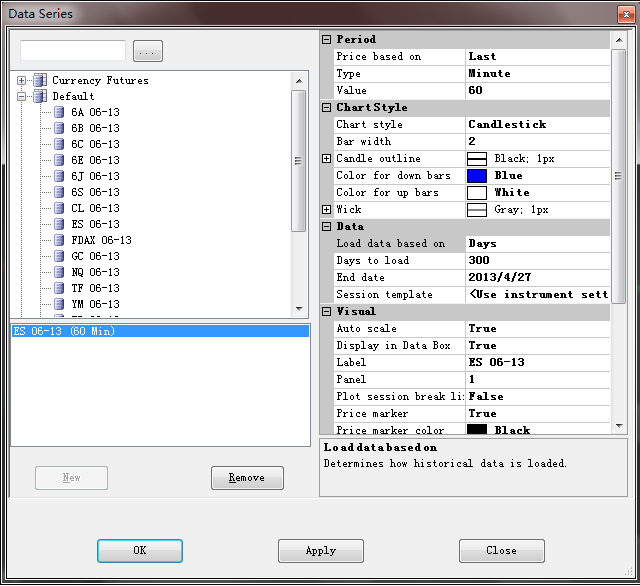This screenshot has height=586, width=640.
Task: Select FDAX 06-13 in the instrument tree
Action: click(101, 240)
